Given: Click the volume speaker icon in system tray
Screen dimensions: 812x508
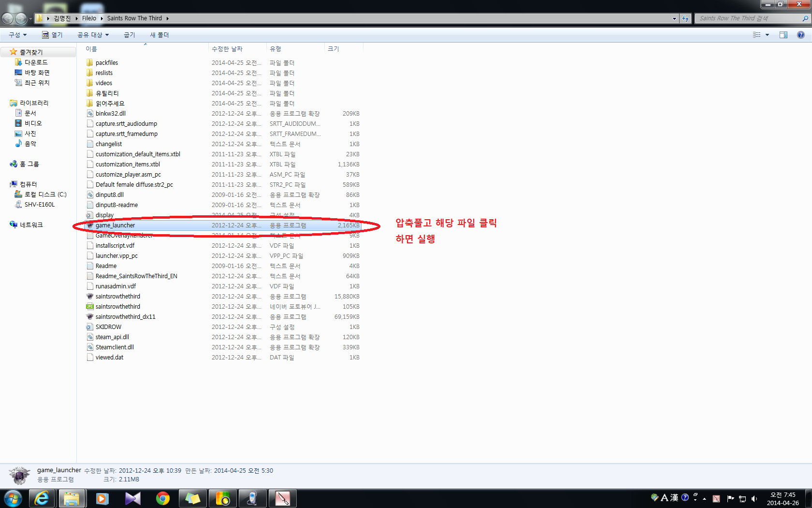Looking at the screenshot, I should (754, 499).
